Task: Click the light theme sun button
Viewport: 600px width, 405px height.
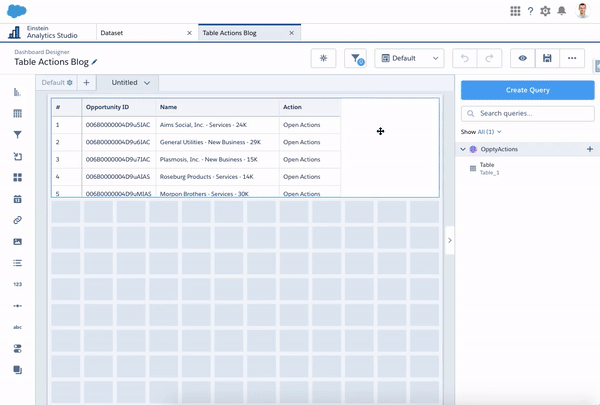Action: point(323,58)
